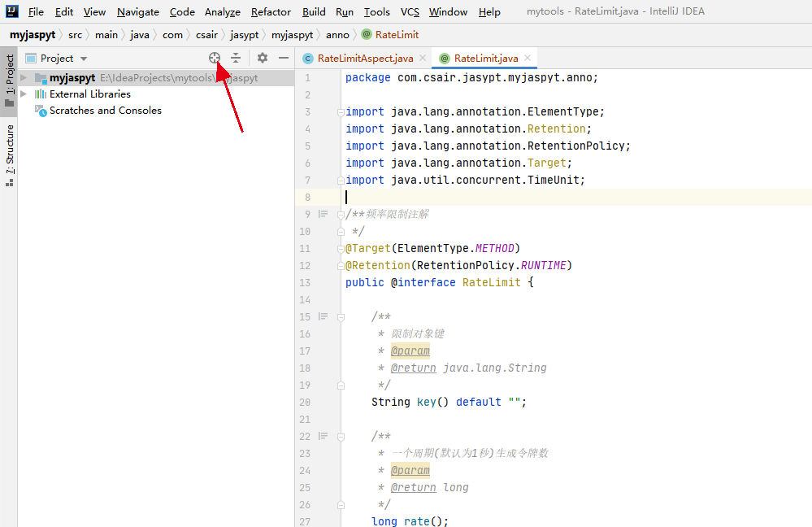Viewport: 812px width, 527px height.
Task: Open the Refactor menu
Action: [x=271, y=11]
